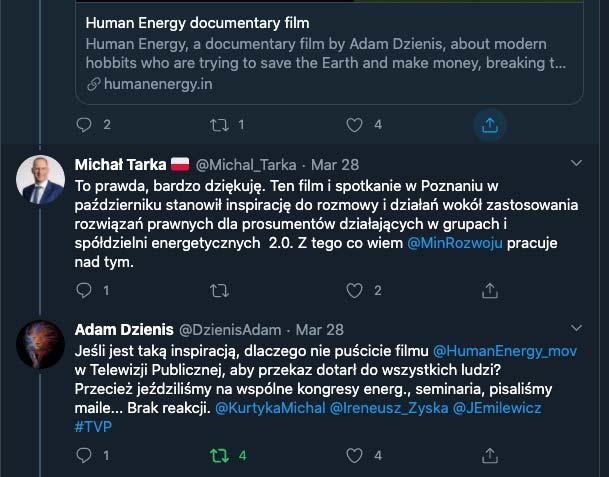609x477 pixels.
Task: Like Adam Dzienis's tweet
Action: tap(353, 455)
